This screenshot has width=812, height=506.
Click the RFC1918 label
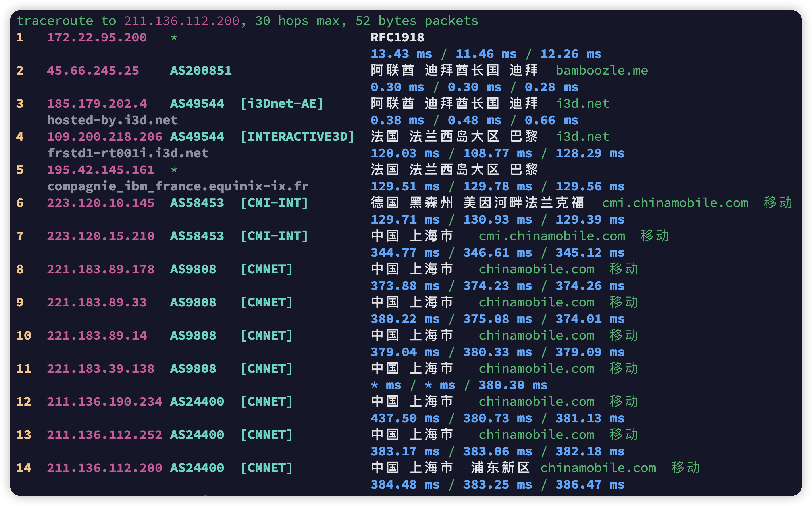tap(397, 37)
